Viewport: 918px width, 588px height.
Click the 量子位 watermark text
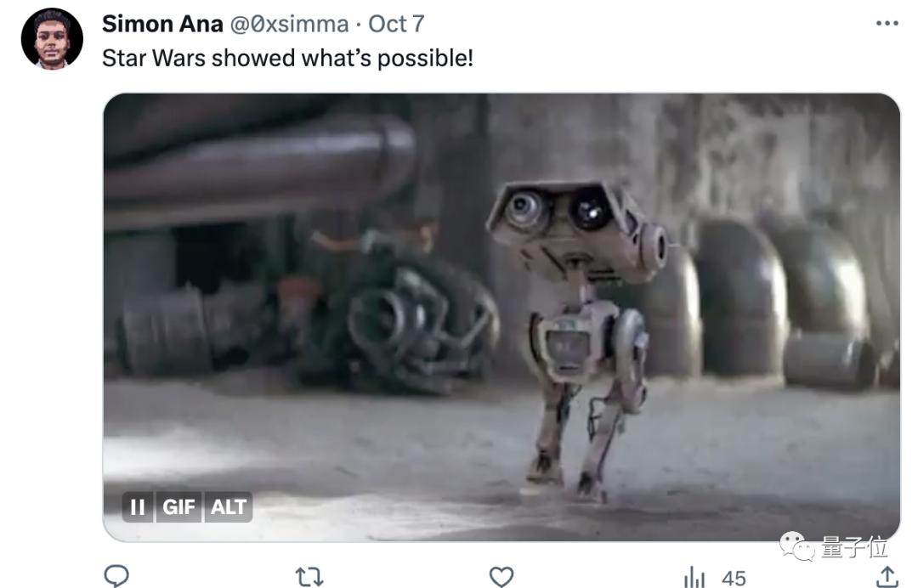(854, 546)
